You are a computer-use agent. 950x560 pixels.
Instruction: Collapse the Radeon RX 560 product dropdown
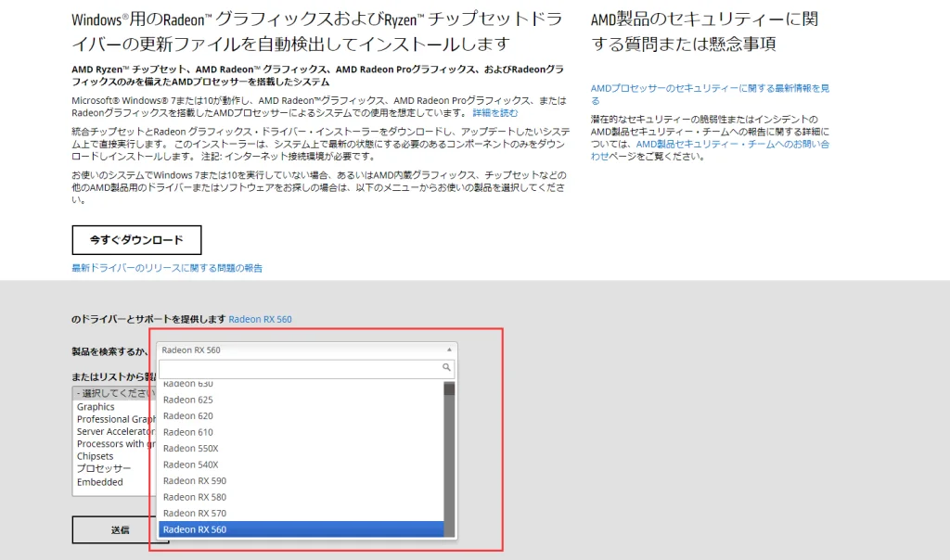coord(306,350)
